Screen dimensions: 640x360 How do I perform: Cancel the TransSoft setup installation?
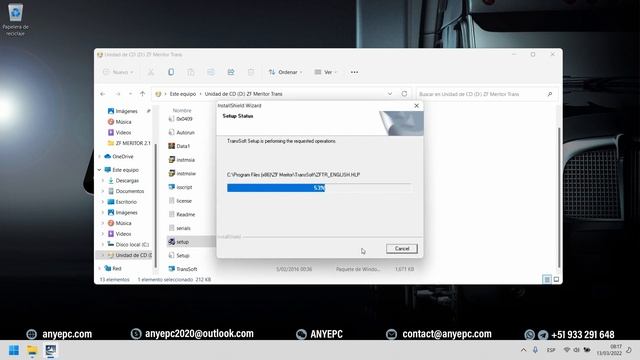[x=402, y=249]
